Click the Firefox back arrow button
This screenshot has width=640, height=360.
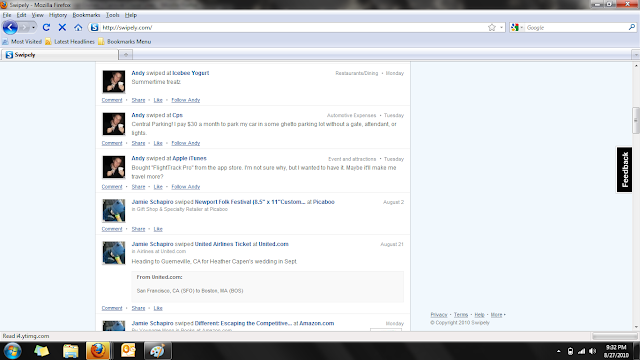10,27
